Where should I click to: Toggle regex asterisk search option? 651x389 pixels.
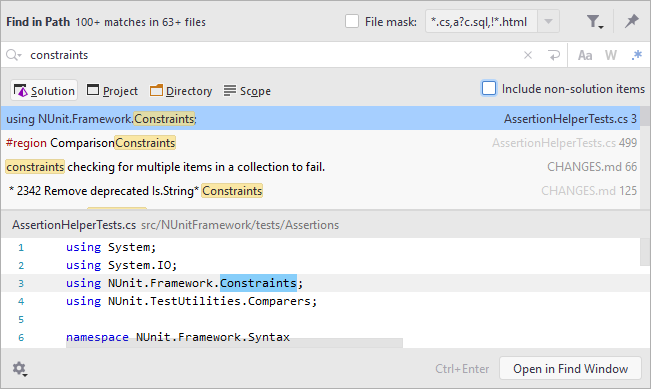point(636,55)
